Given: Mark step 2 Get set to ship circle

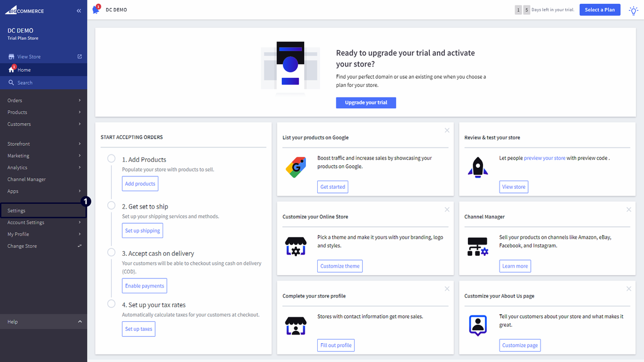Looking at the screenshot, I should click(111, 205).
